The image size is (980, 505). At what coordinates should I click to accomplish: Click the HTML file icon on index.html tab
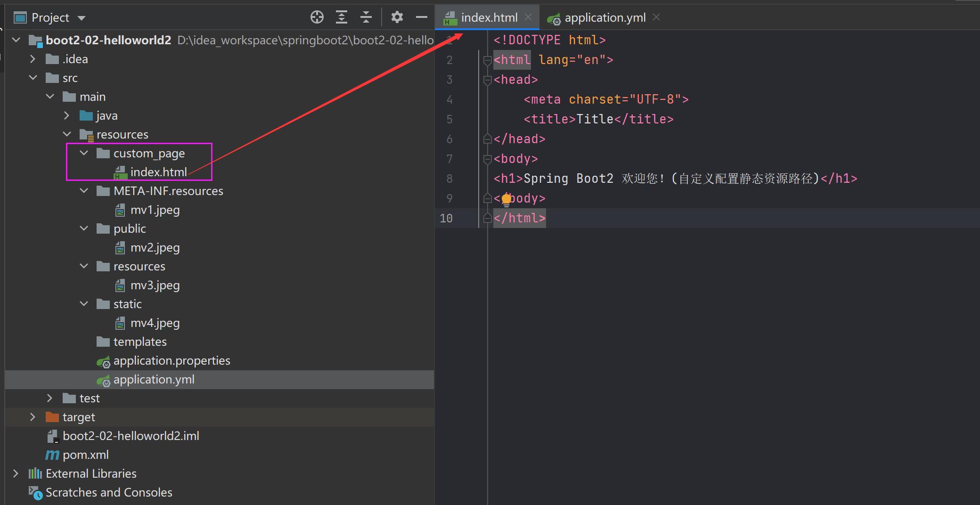(x=450, y=18)
